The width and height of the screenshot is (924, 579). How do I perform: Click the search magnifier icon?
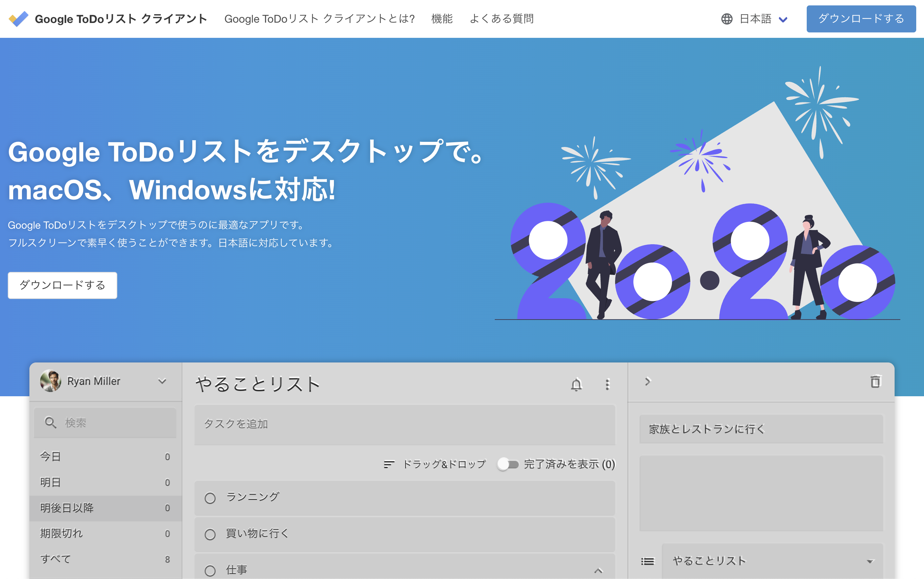[x=51, y=422]
